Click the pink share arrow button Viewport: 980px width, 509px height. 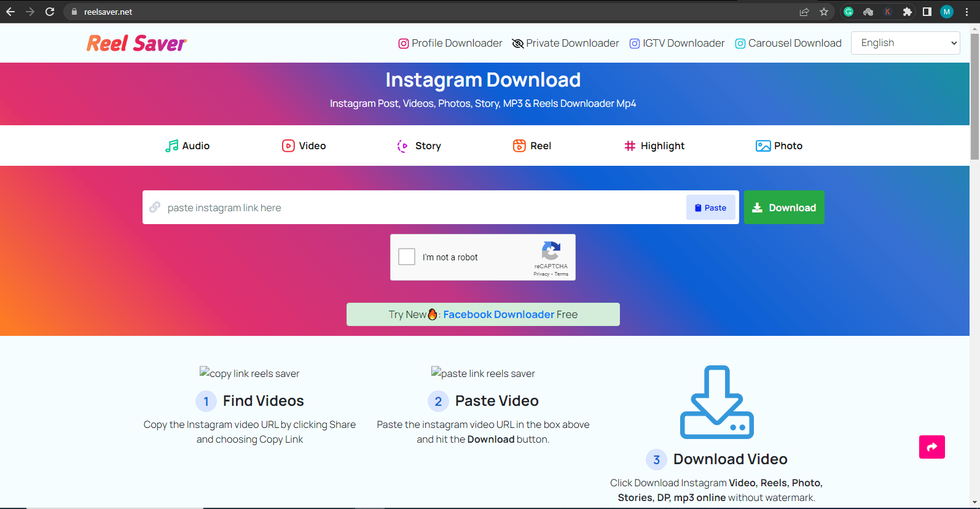pos(932,447)
